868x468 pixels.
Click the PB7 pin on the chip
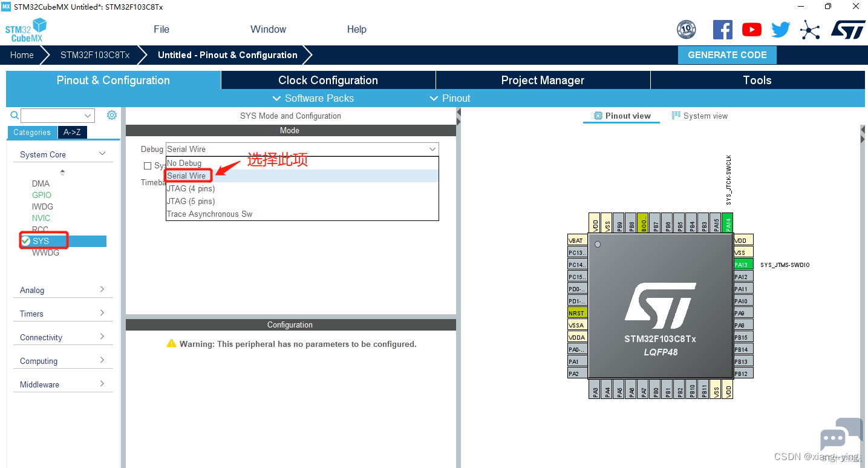tap(656, 222)
